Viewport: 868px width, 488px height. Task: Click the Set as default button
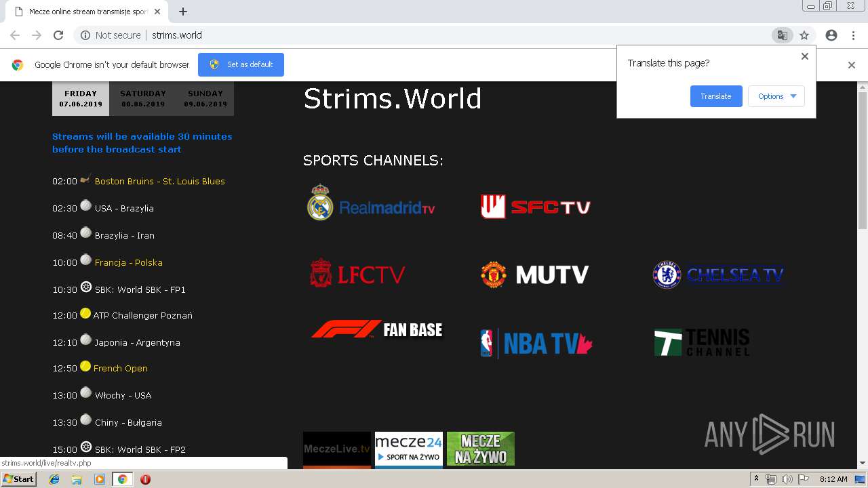click(x=241, y=64)
